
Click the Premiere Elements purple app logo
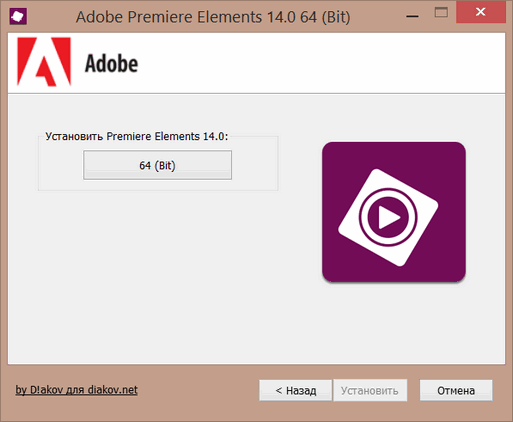click(x=394, y=212)
